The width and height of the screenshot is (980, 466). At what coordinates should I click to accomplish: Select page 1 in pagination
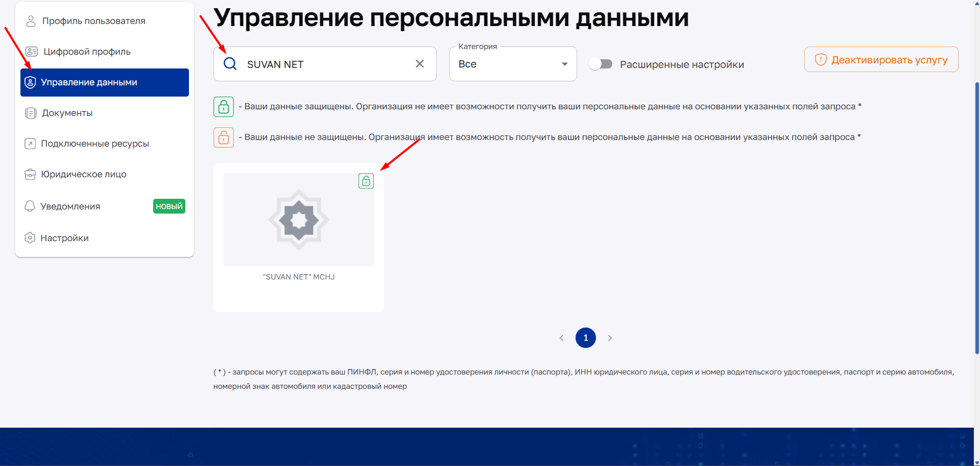pos(586,338)
